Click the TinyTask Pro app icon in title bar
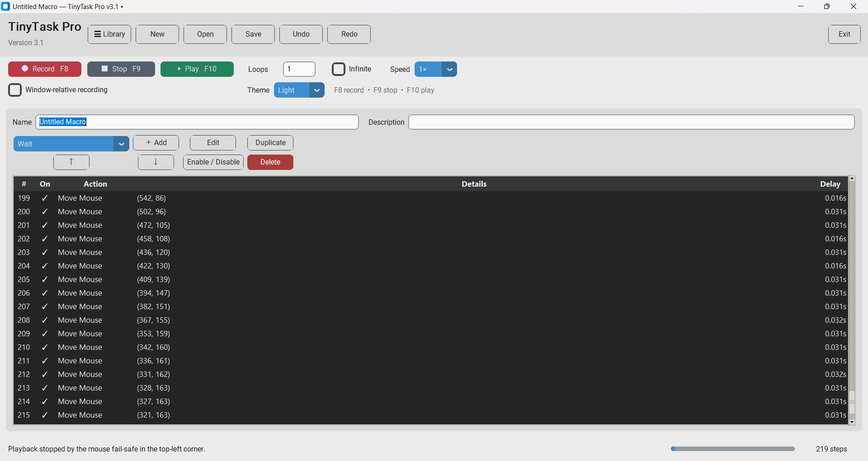Viewport: 868px width, 461px height. click(5, 6)
